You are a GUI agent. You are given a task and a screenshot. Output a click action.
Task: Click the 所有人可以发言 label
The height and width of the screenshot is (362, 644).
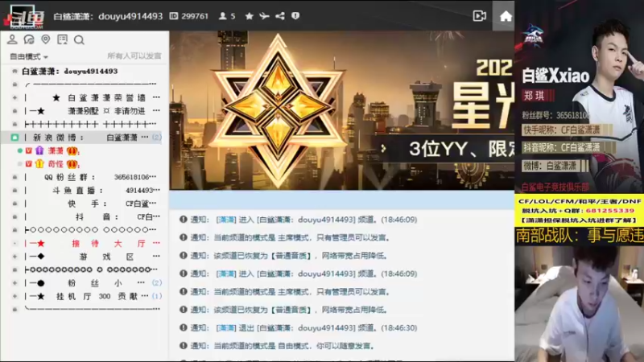click(134, 56)
